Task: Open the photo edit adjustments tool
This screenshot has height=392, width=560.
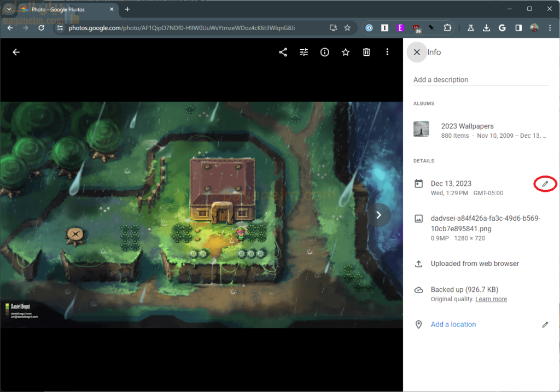Action: click(x=304, y=52)
